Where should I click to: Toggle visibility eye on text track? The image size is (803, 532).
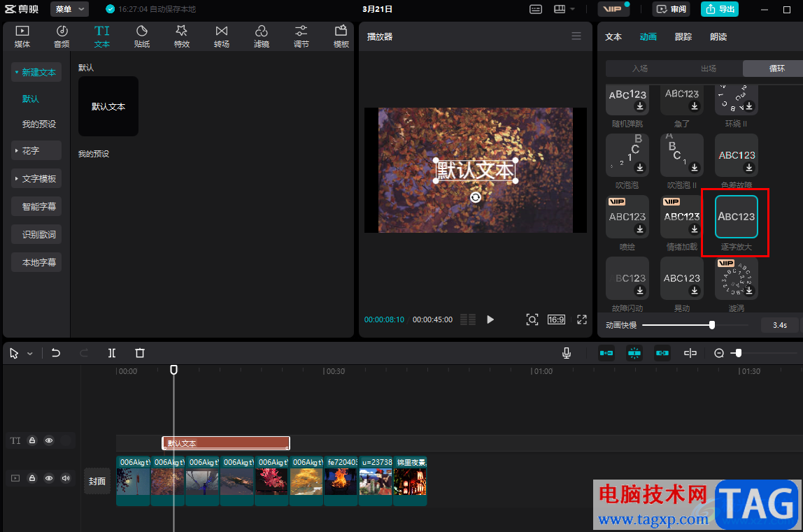(x=49, y=441)
